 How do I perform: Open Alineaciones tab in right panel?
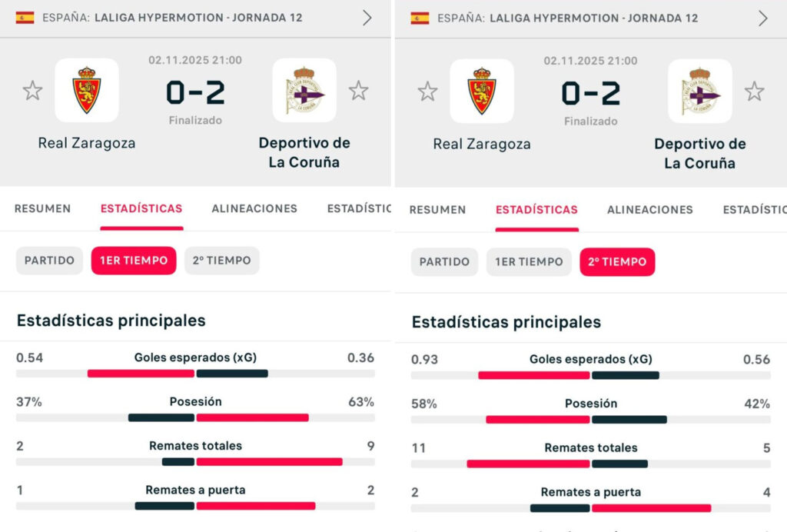click(x=649, y=209)
